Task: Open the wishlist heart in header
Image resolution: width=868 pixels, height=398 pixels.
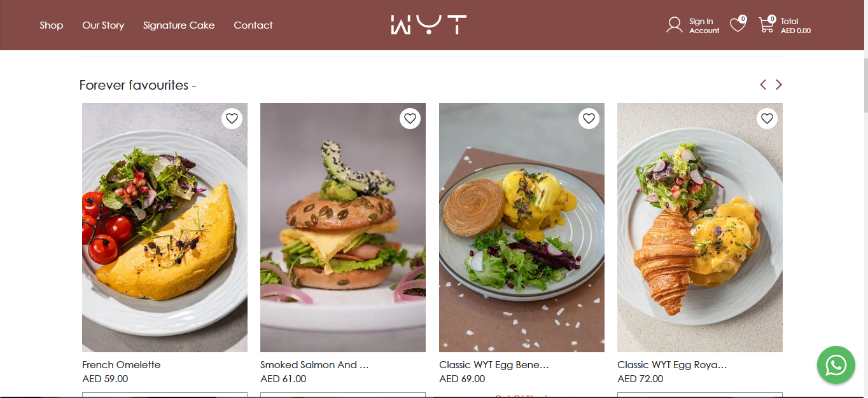Action: click(x=738, y=25)
